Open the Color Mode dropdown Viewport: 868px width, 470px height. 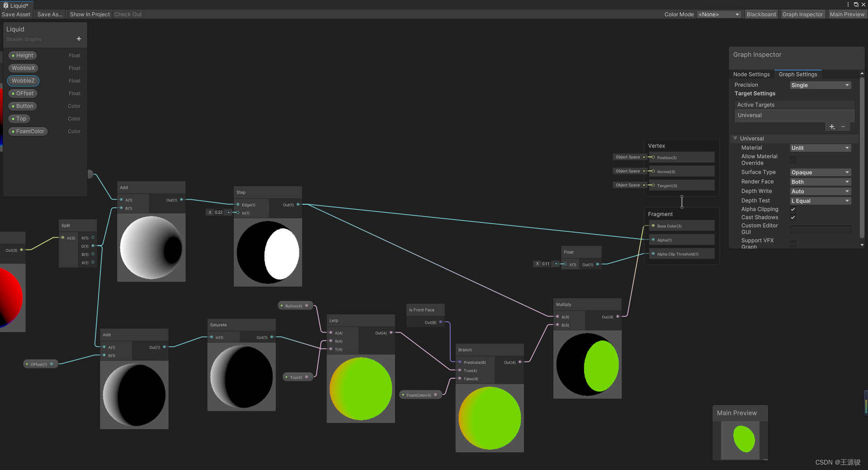coord(719,14)
